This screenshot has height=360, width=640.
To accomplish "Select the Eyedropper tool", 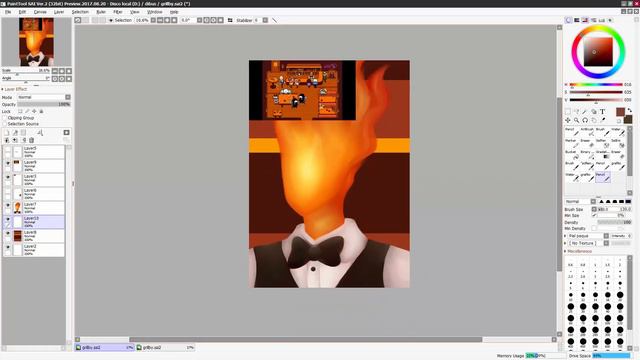I will tap(602, 120).
